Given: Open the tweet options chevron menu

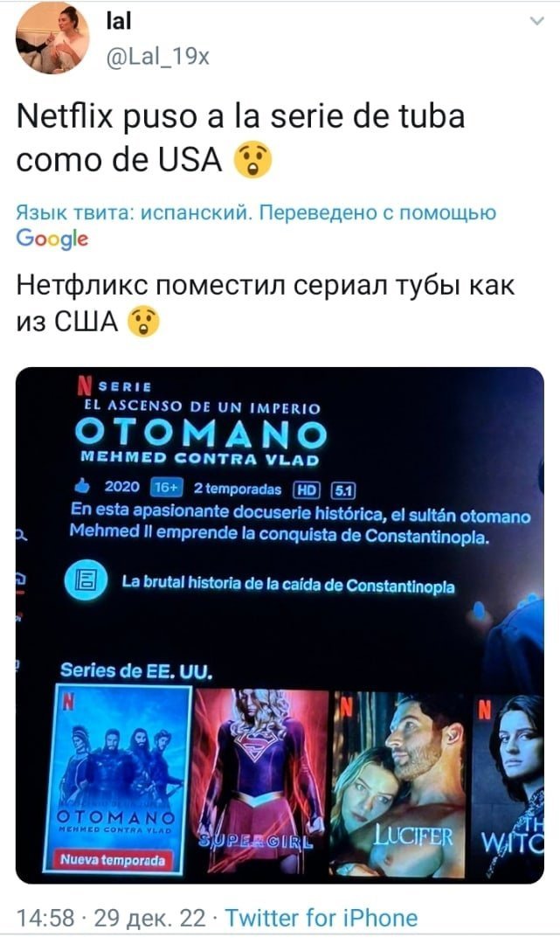Looking at the screenshot, I should (536, 22).
